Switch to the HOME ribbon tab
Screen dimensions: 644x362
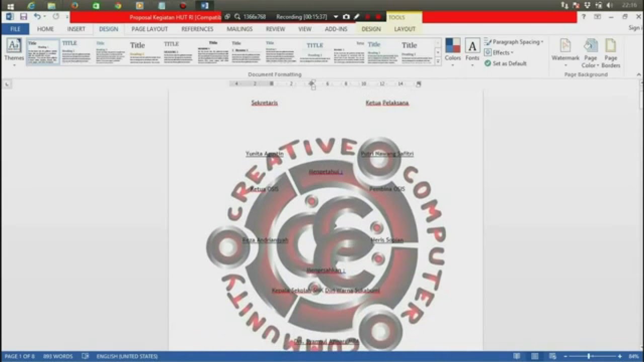tap(45, 29)
